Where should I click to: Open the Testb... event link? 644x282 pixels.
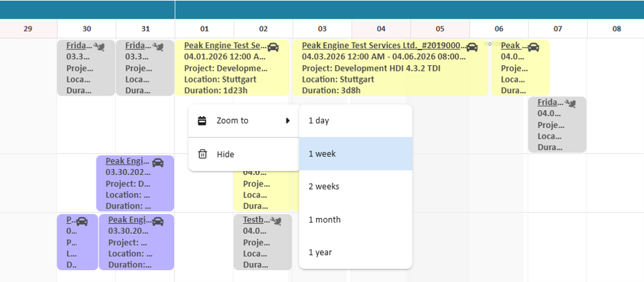[x=257, y=219]
